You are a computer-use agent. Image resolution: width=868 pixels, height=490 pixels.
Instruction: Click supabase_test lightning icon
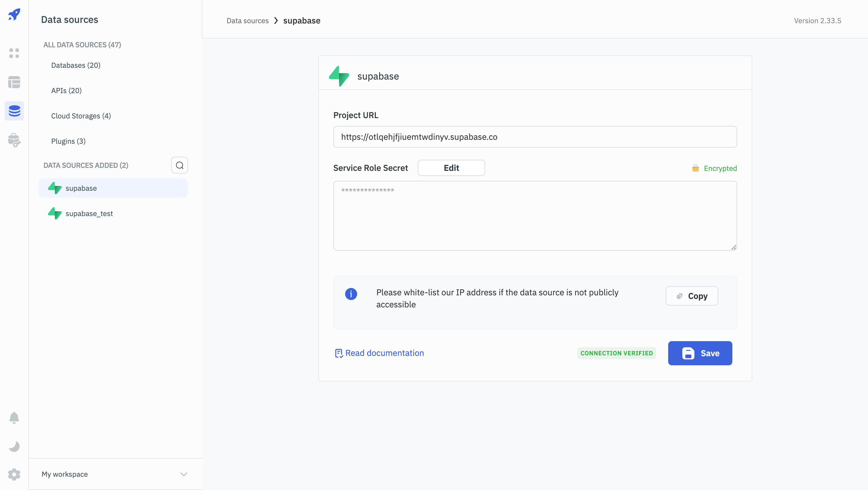[55, 213]
